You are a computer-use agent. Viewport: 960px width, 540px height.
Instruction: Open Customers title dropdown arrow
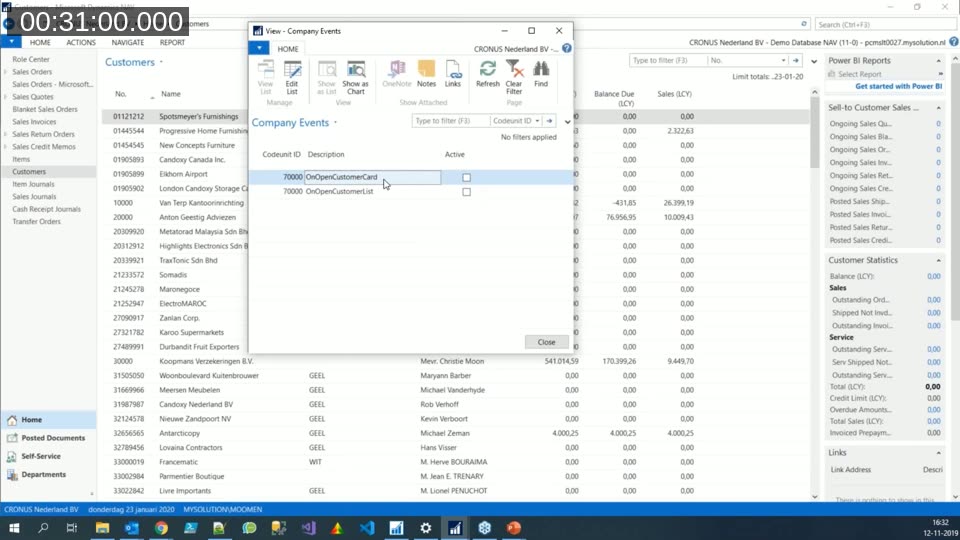point(161,62)
